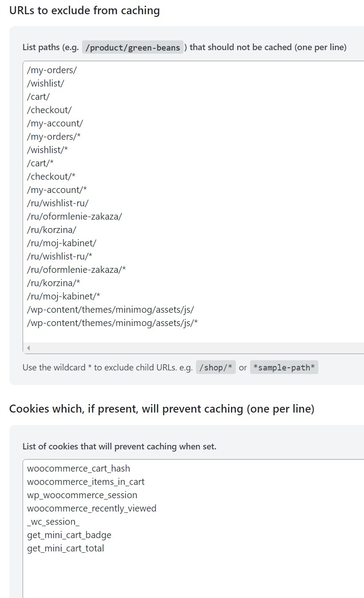
Task: Click the /ru/moj-kabinet/ path line
Action: (62, 243)
